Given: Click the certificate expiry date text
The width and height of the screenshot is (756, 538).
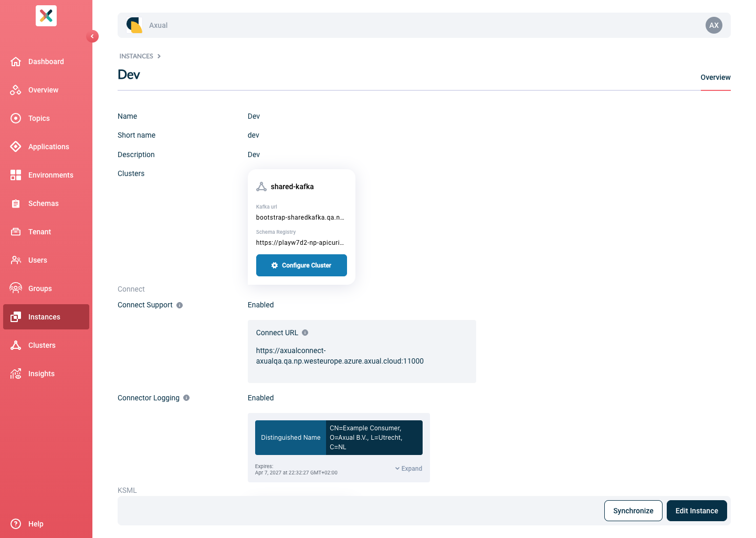Looking at the screenshot, I should [296, 473].
